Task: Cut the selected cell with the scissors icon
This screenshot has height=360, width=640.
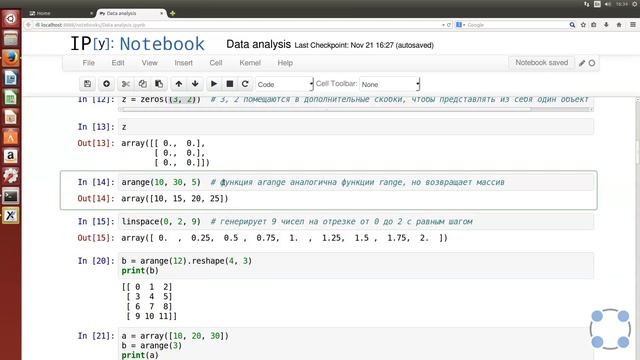Action: click(x=126, y=84)
